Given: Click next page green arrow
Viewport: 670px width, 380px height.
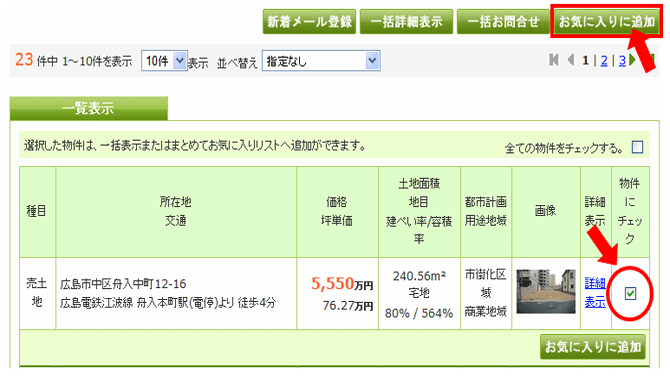Looking at the screenshot, I should point(633,60).
